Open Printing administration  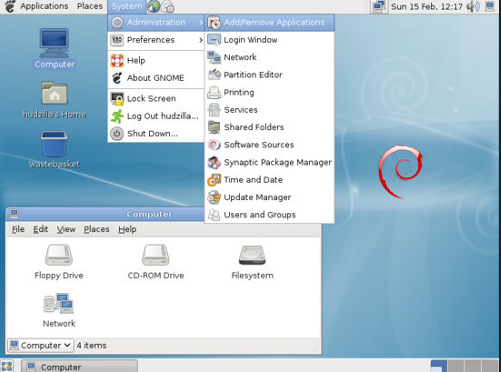click(x=270, y=92)
